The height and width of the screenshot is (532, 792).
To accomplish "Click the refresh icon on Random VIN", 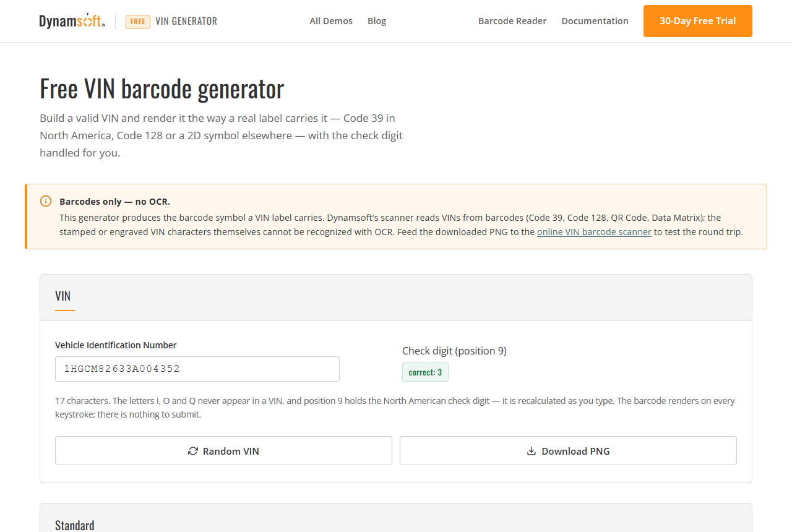I will pos(193,451).
